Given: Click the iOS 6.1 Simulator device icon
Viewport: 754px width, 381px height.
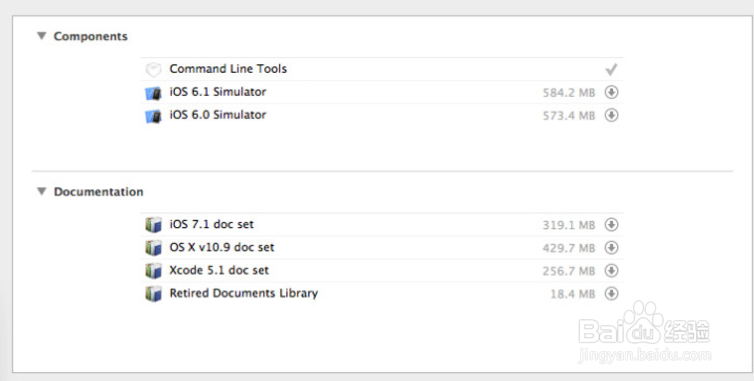Looking at the screenshot, I should 153,93.
